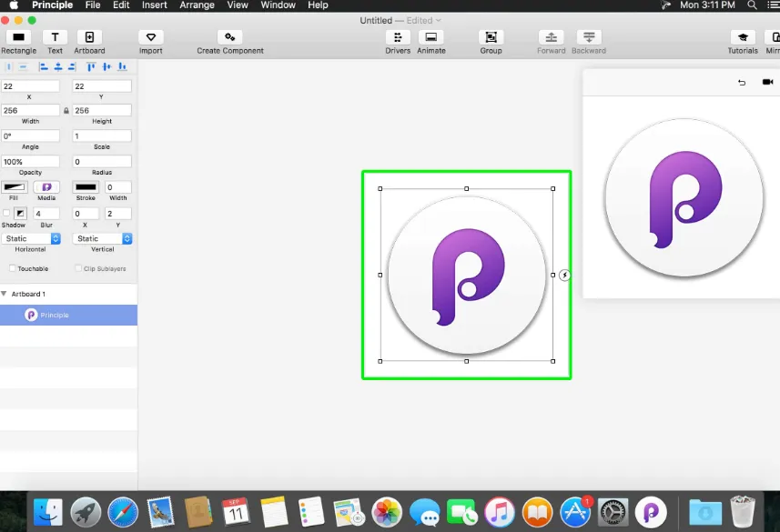The height and width of the screenshot is (532, 780).
Task: Align layers to top edge
Action: (x=91, y=66)
